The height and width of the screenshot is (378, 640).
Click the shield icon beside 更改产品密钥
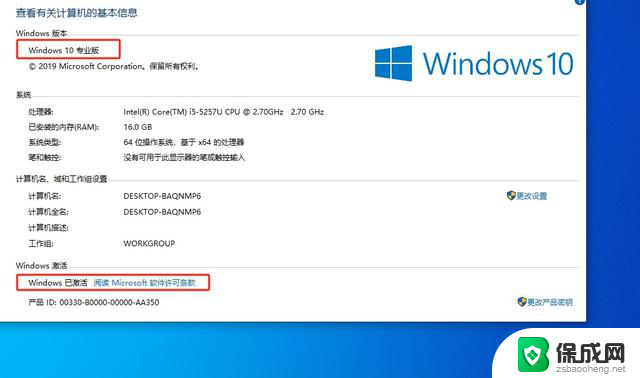(x=522, y=302)
